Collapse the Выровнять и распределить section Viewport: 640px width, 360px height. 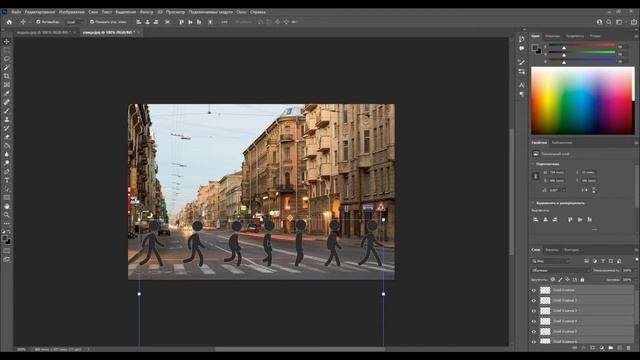[x=533, y=203]
